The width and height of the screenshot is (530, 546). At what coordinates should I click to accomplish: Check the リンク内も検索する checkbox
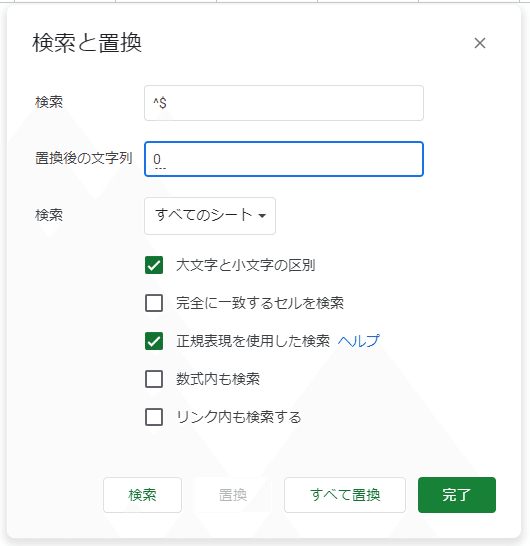[x=154, y=417]
